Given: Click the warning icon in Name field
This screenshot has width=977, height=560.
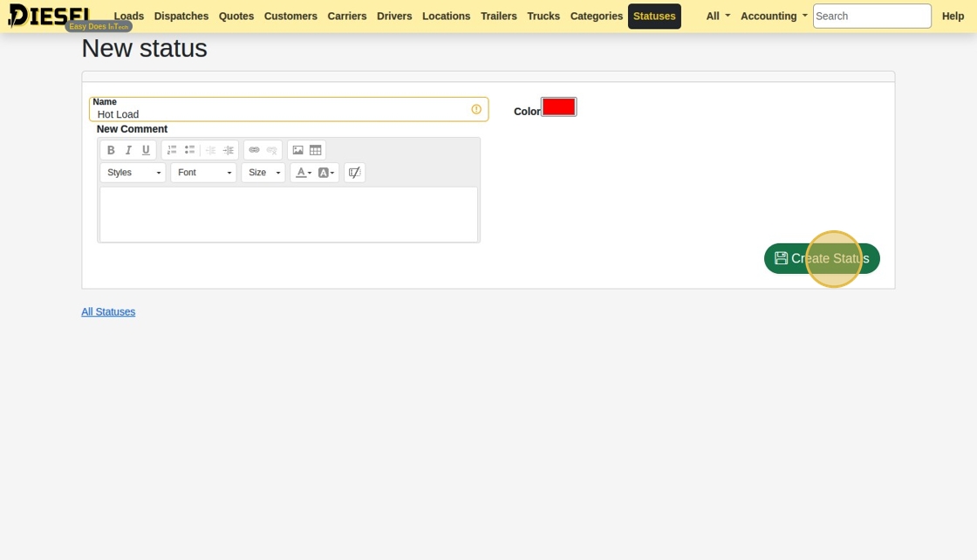Looking at the screenshot, I should tap(476, 109).
